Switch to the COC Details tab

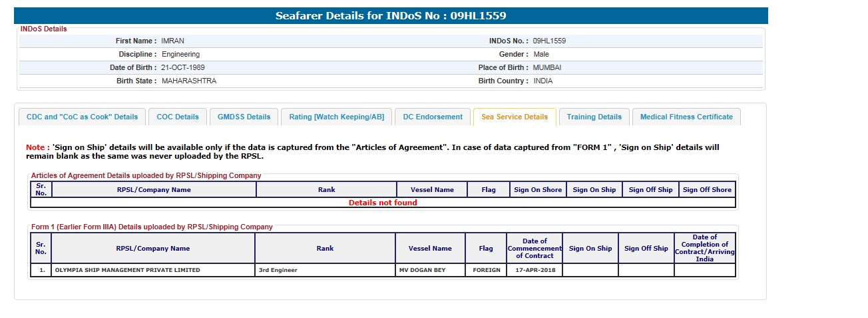point(178,117)
